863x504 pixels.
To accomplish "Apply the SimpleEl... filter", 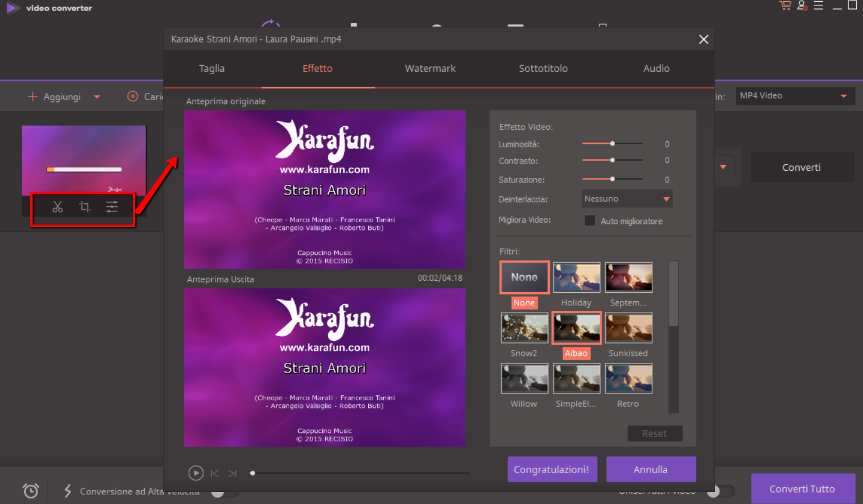I will click(576, 378).
